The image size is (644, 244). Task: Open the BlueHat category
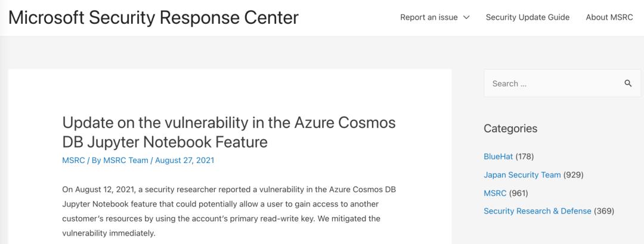point(498,157)
